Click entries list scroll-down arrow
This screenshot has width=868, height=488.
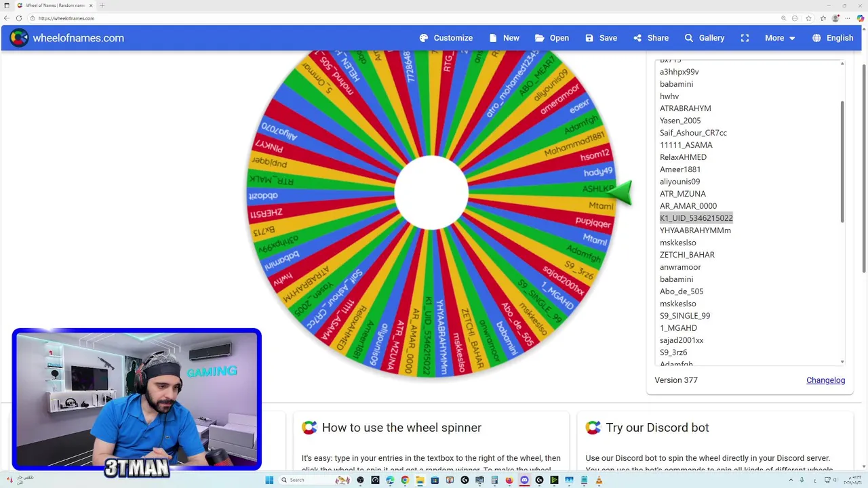(842, 362)
